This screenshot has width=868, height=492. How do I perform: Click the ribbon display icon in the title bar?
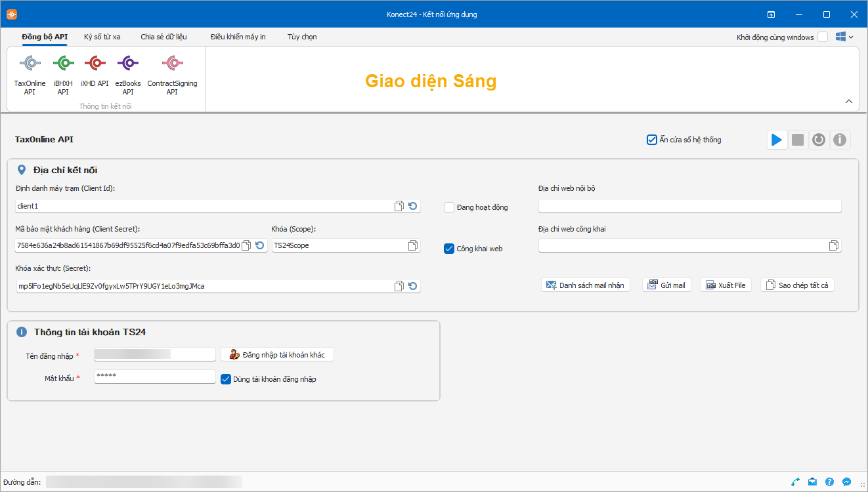[771, 14]
